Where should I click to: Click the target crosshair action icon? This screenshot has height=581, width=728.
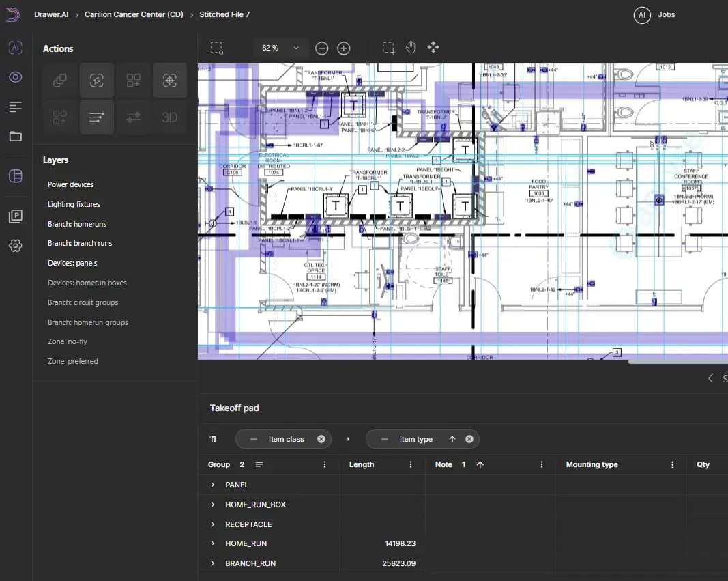[x=169, y=81]
